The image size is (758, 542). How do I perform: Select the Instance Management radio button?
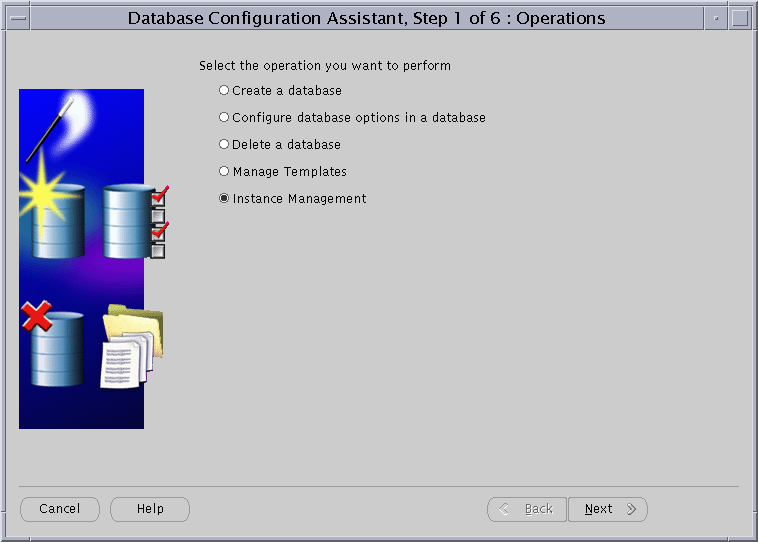coord(224,199)
